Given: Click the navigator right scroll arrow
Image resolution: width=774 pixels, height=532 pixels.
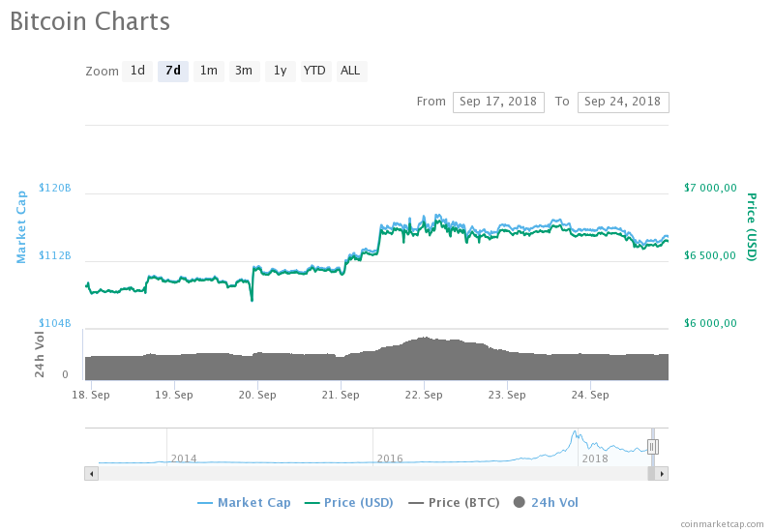Looking at the screenshot, I should (x=662, y=473).
